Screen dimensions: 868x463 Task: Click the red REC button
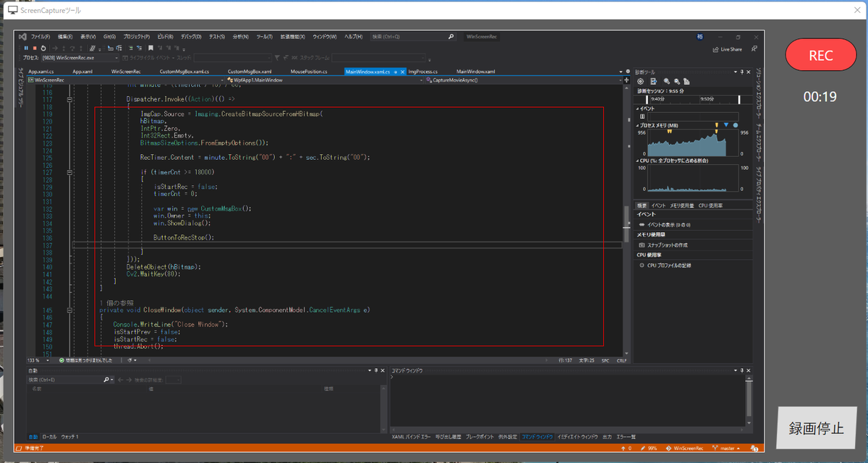(820, 55)
